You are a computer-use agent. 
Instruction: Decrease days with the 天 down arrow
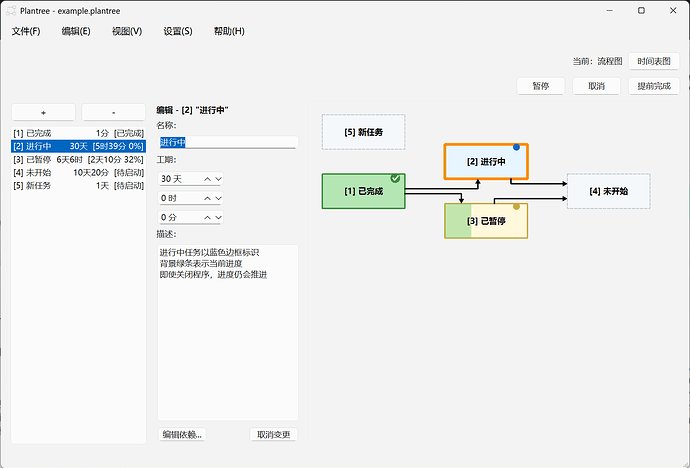point(218,179)
